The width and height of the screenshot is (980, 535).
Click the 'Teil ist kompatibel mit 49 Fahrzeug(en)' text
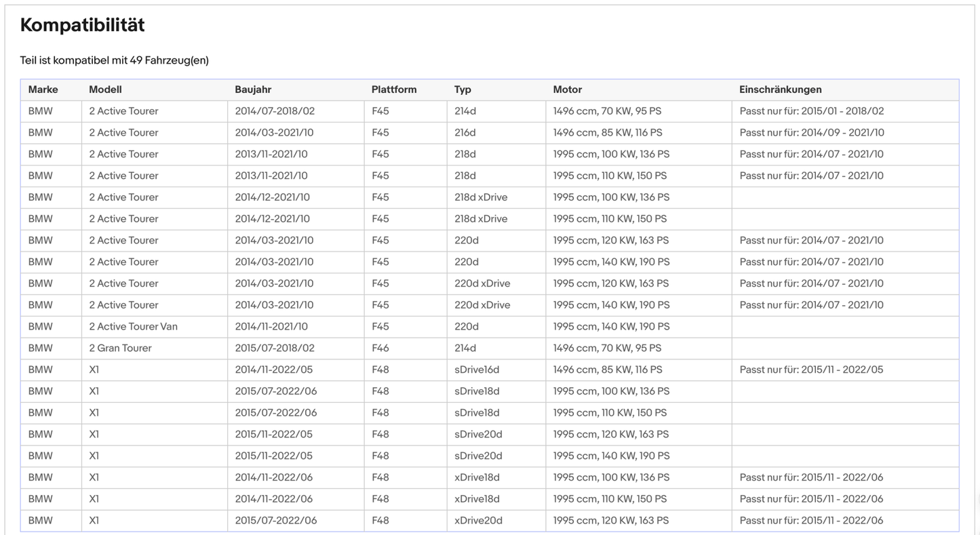[115, 60]
